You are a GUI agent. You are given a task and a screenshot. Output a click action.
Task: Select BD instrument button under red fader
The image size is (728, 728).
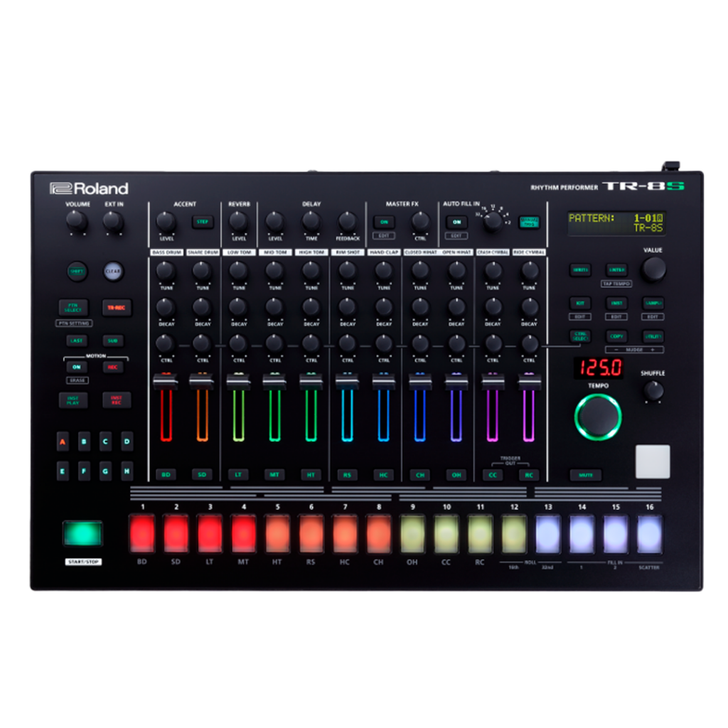coord(166,474)
